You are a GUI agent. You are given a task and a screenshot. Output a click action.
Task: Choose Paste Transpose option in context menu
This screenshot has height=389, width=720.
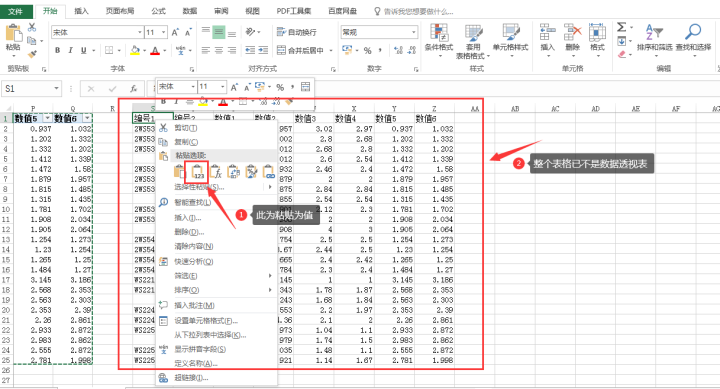[x=233, y=172]
